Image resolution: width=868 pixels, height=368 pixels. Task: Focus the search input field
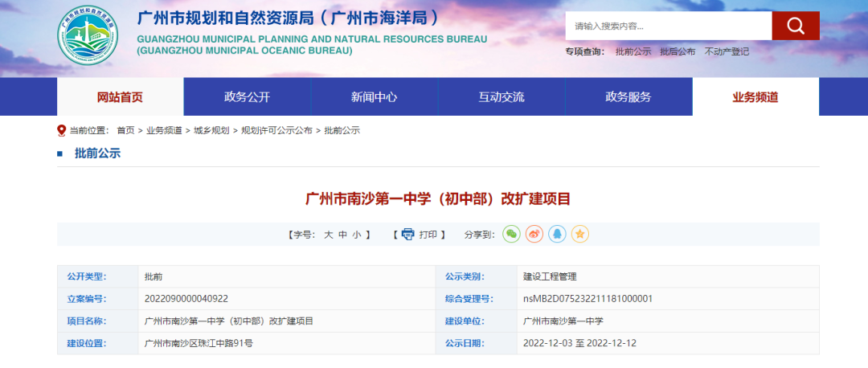tap(668, 26)
